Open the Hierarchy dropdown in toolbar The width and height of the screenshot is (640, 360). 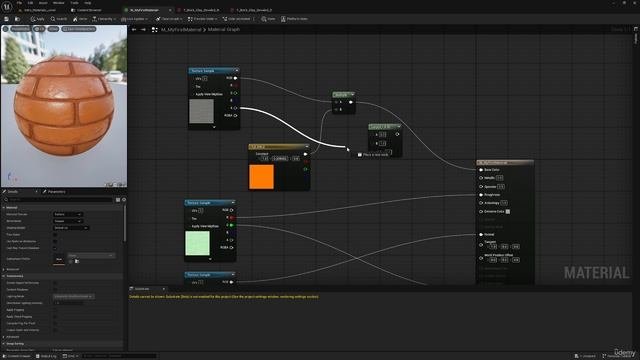(104, 19)
